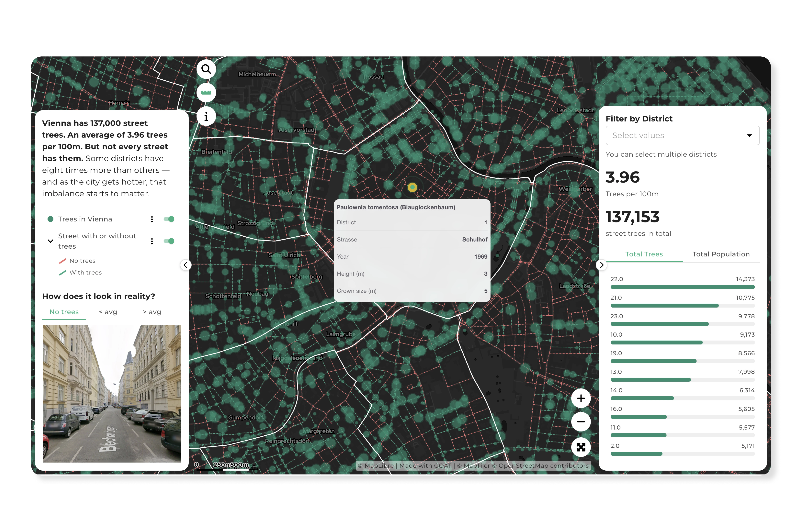Click the green Trees in Vienna legend dot
The height and width of the screenshot is (532, 802).
coord(51,219)
